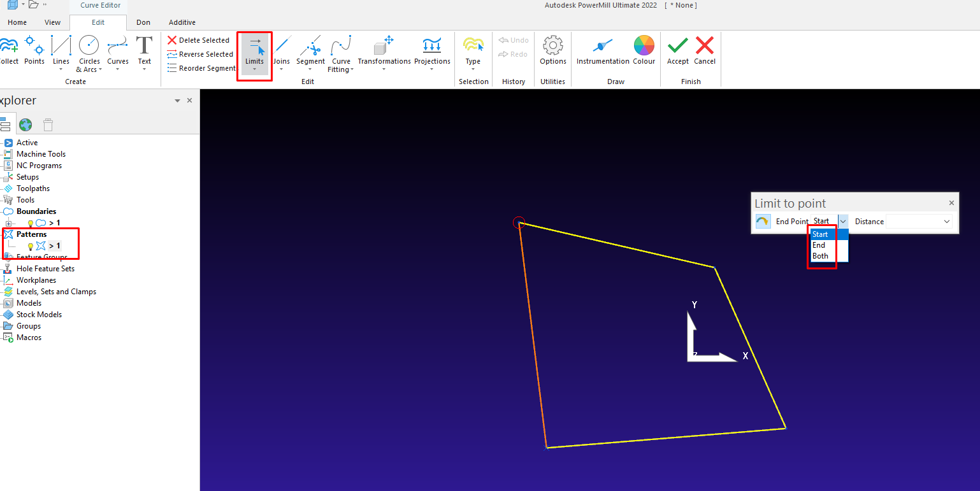Choose Both from the End Point list
The width and height of the screenshot is (980, 491).
820,255
